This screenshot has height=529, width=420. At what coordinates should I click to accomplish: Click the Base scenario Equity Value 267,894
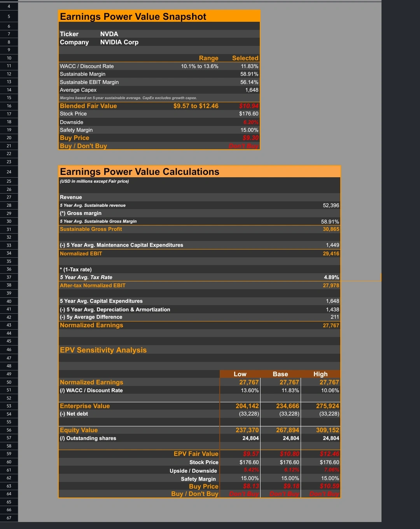coord(287,430)
